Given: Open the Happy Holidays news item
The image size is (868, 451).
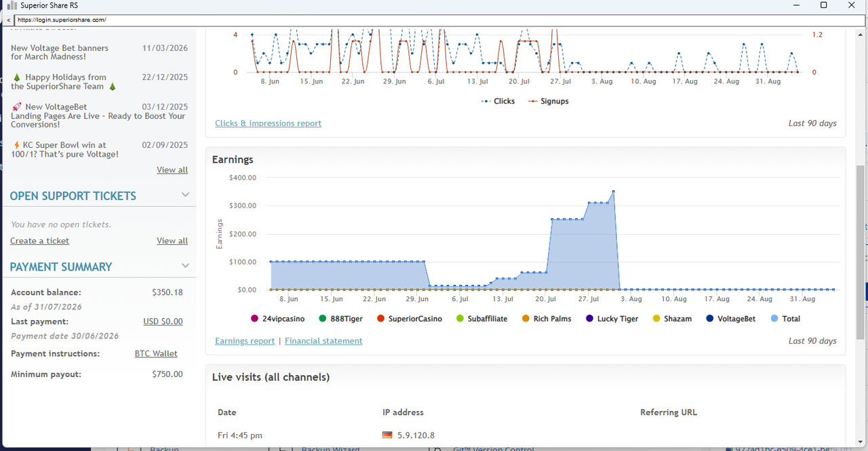Looking at the screenshot, I should click(64, 82).
